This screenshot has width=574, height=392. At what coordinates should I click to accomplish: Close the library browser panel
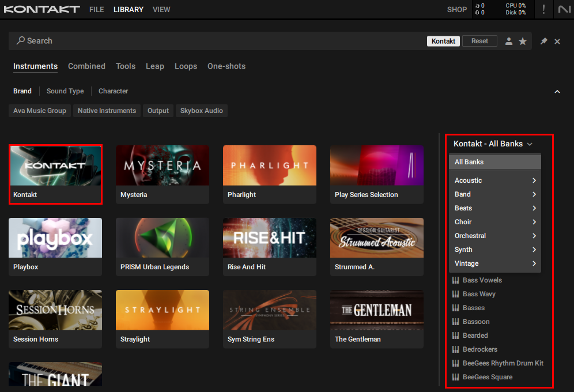click(x=557, y=42)
